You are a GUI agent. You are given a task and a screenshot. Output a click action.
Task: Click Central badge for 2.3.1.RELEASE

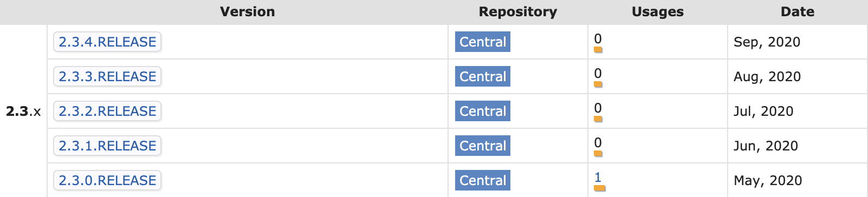[x=483, y=146]
